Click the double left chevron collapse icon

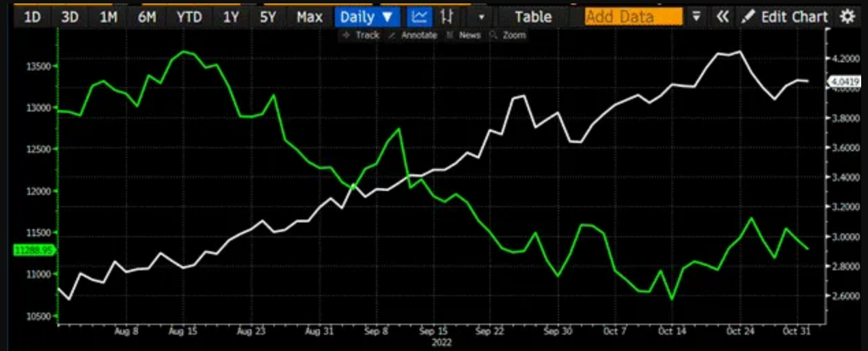point(722,16)
